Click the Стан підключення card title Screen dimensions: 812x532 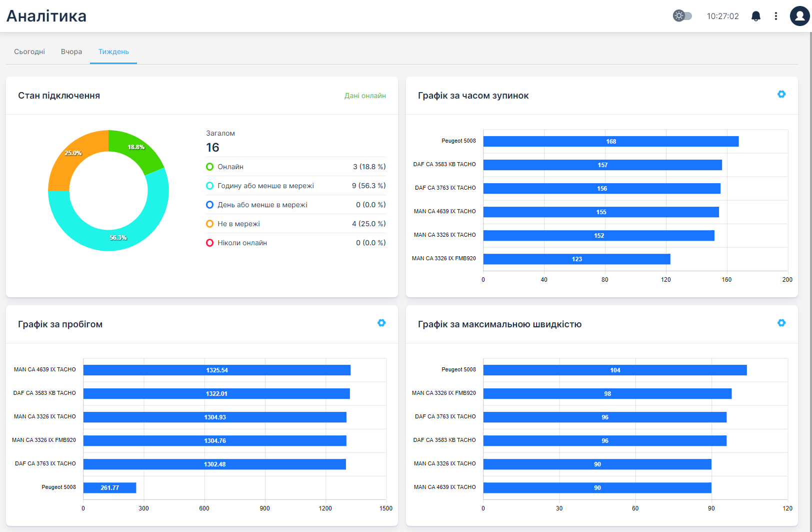59,96
